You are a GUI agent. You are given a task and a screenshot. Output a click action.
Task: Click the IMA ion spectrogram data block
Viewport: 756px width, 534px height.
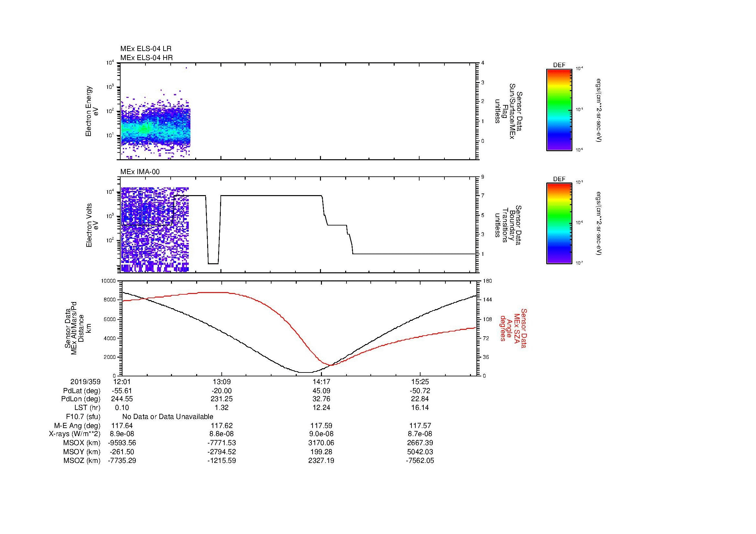click(x=155, y=230)
